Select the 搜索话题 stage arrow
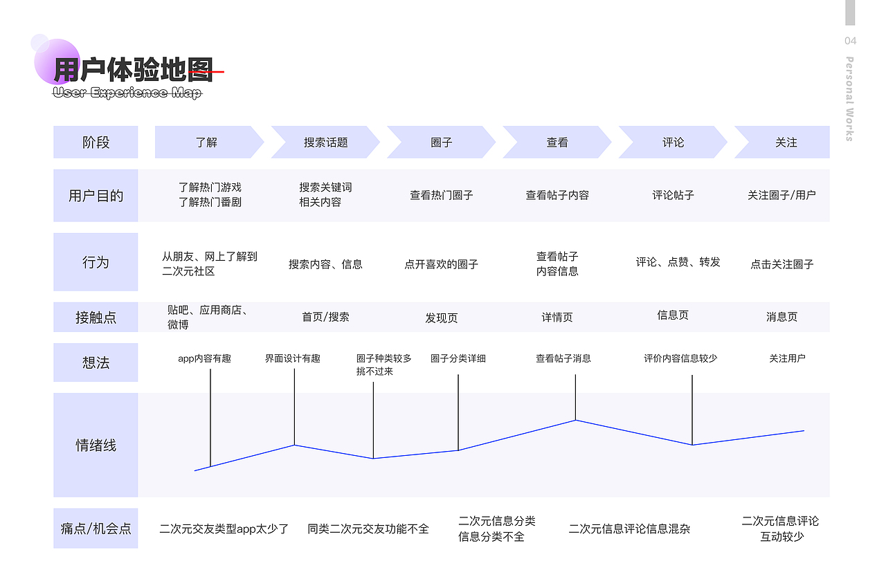886x588 pixels. point(324,142)
